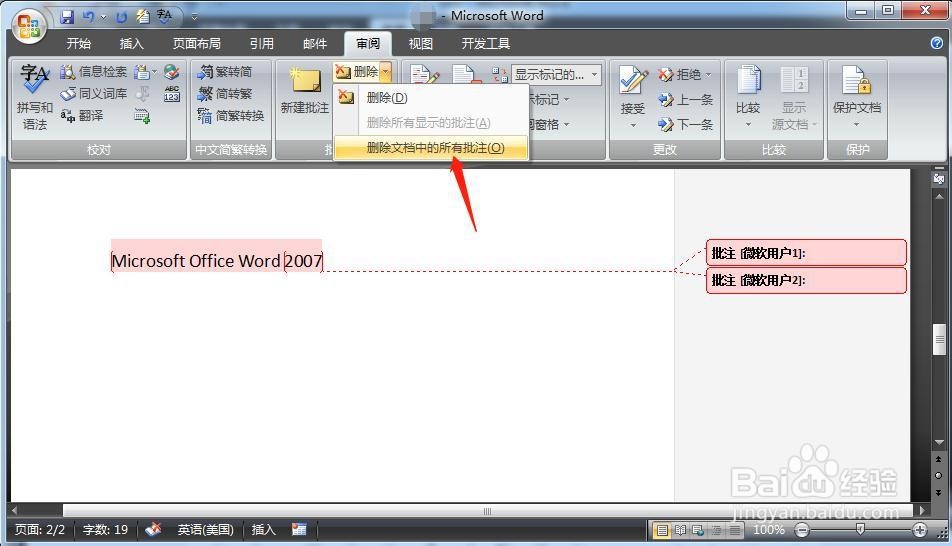Open the Office button menu

click(30, 27)
